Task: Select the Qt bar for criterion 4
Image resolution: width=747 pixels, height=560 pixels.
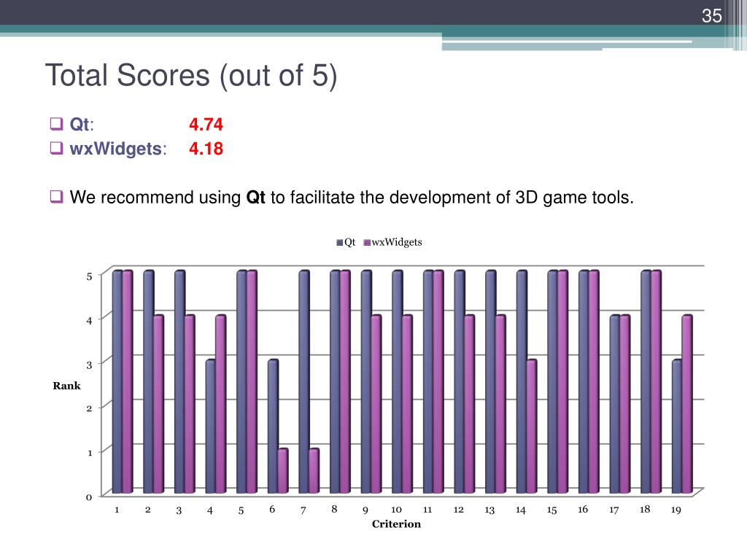Action: tap(211, 426)
